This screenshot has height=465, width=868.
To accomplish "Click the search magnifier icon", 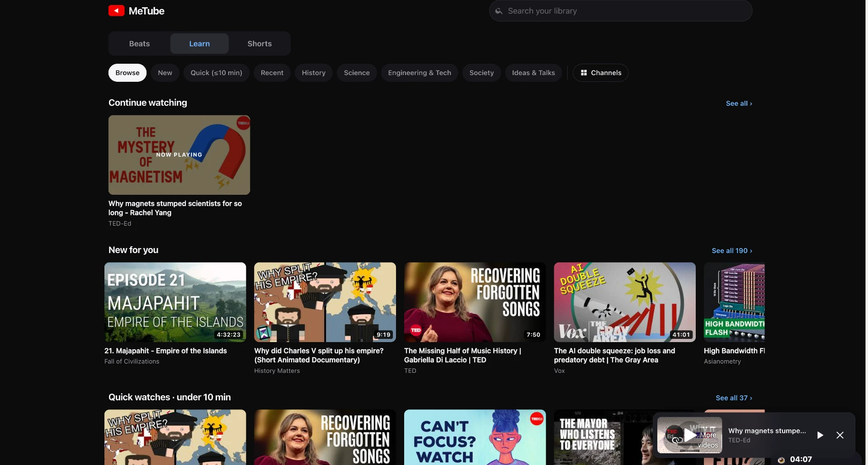I will coord(499,11).
